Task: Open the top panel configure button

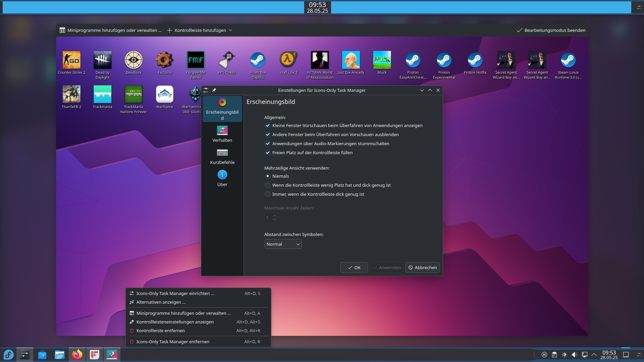Action: [x=639, y=7]
